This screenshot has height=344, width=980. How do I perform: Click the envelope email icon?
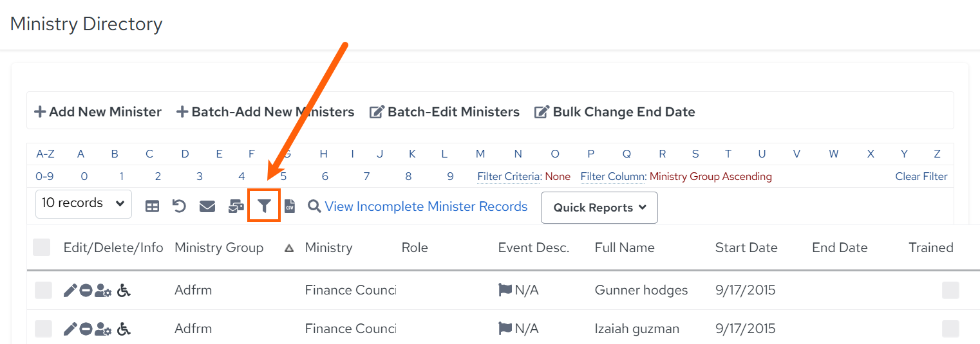[x=207, y=206]
